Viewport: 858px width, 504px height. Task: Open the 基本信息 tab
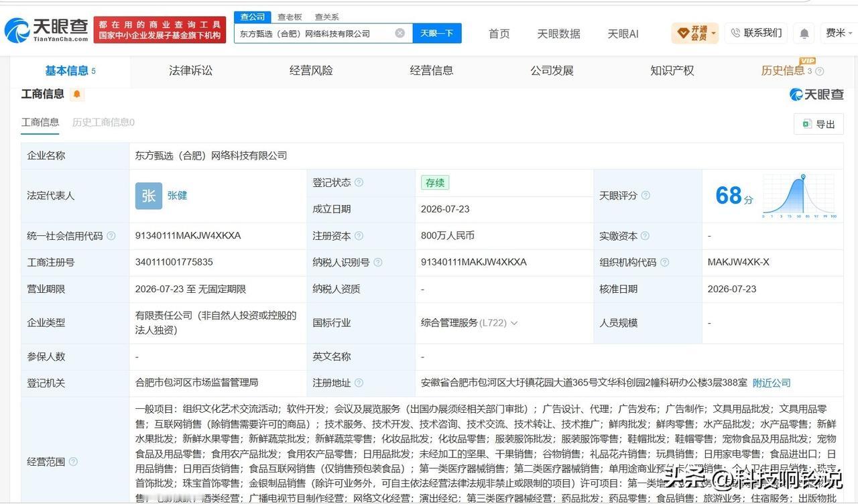[70, 70]
